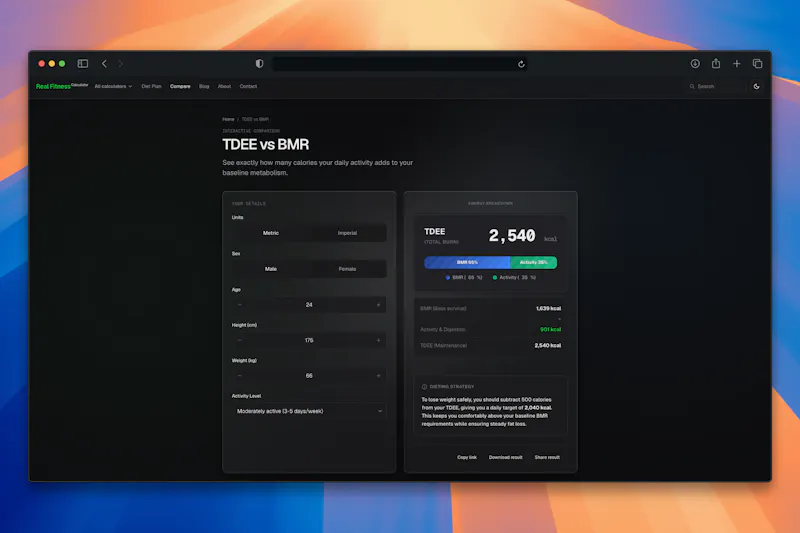Focus the Weight value field showing 66
The width and height of the screenshot is (800, 533).
pyautogui.click(x=309, y=376)
